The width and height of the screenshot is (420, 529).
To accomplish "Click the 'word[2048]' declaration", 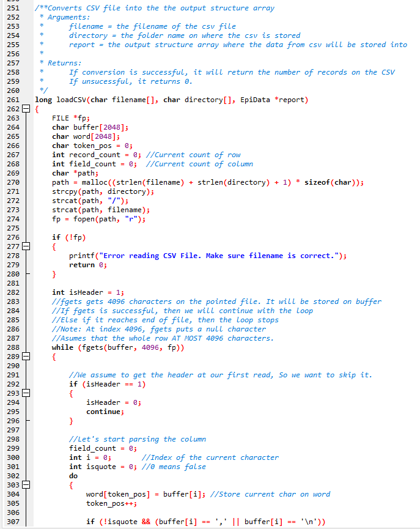I will (97, 136).
